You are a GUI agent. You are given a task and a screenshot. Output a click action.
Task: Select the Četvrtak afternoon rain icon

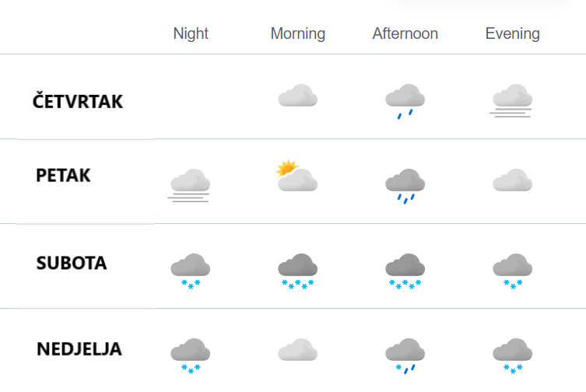(x=405, y=101)
